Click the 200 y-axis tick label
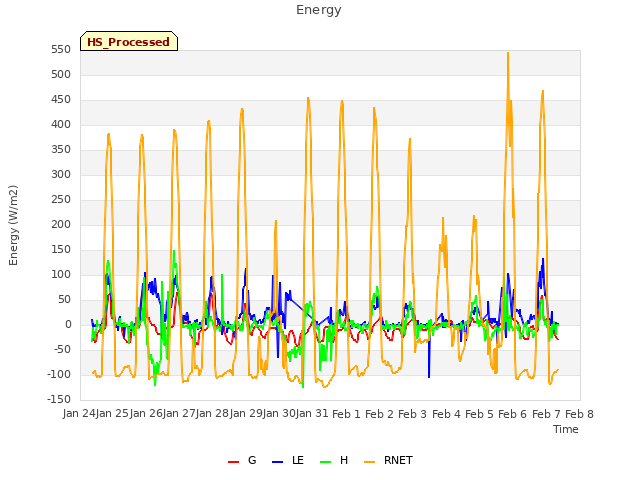This screenshot has width=640, height=480. [x=61, y=224]
